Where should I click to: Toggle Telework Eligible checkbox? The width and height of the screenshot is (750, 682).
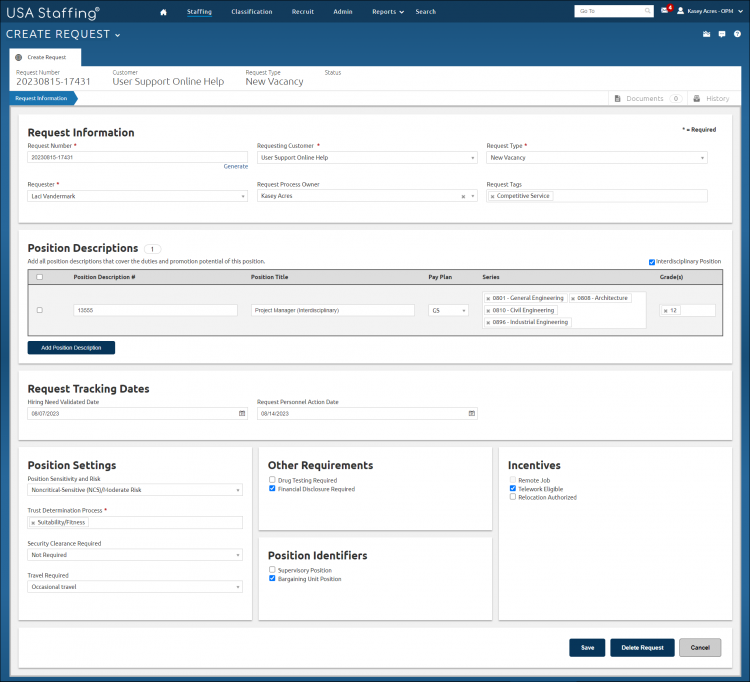tap(513, 488)
